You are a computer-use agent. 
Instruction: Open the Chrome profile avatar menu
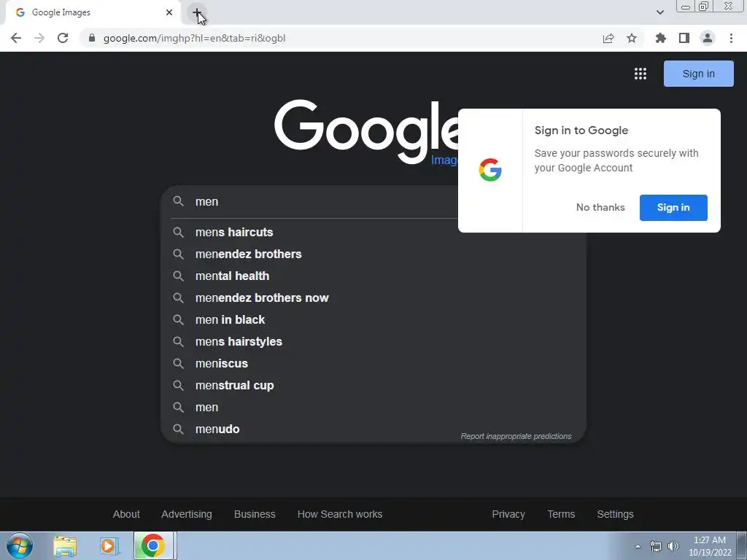click(x=708, y=38)
